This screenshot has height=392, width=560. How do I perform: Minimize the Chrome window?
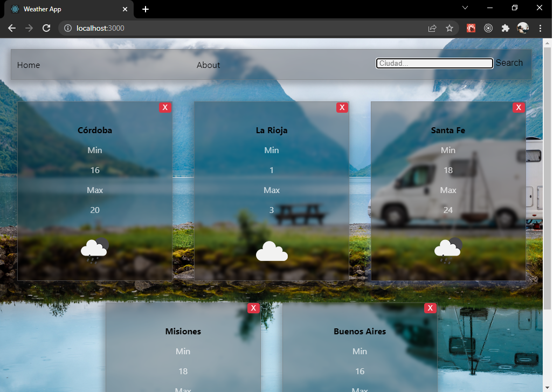coord(490,8)
